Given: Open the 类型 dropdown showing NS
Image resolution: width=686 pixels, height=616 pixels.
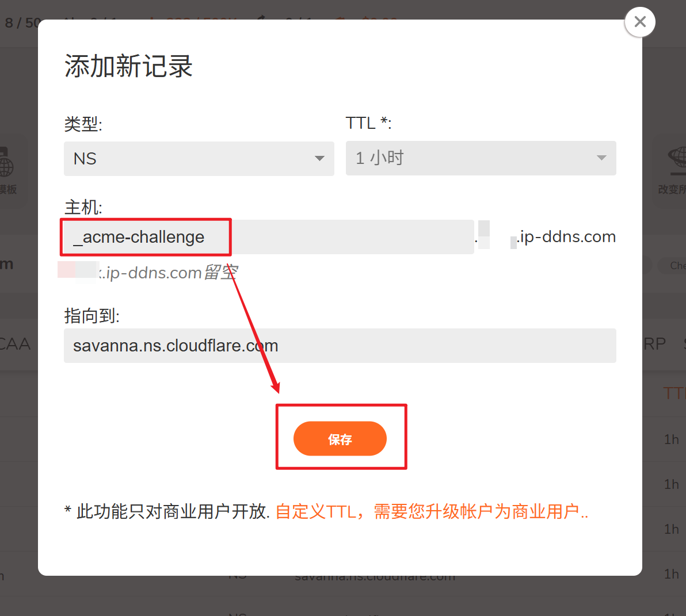Looking at the screenshot, I should (199, 158).
